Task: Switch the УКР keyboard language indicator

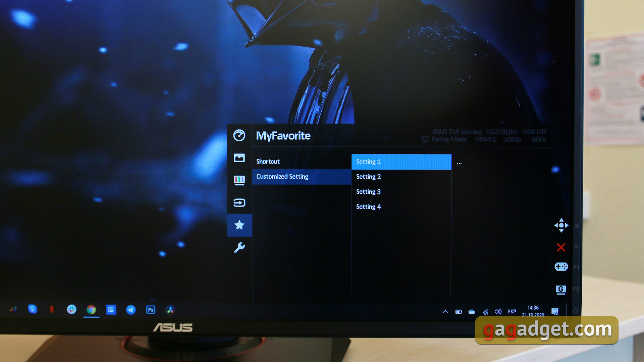Action: tap(512, 312)
